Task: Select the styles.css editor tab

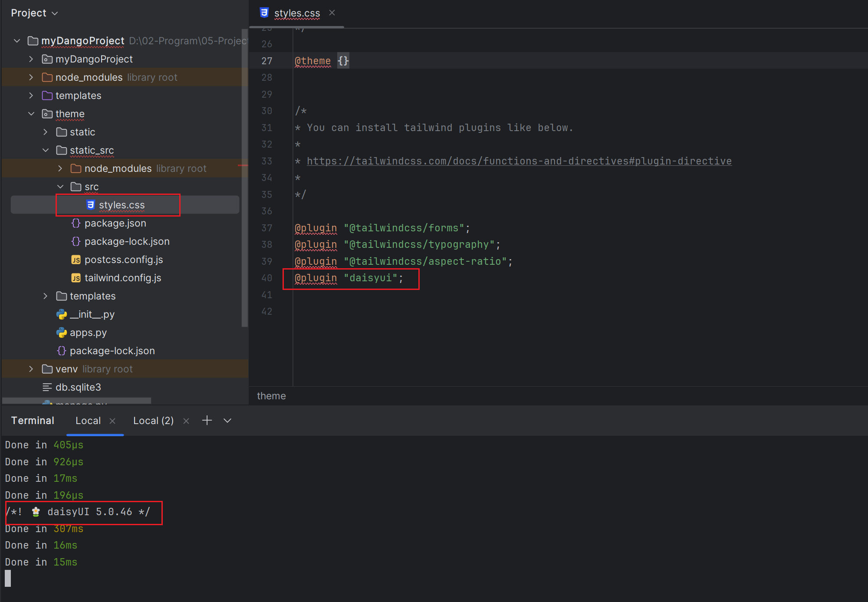Action: click(297, 13)
